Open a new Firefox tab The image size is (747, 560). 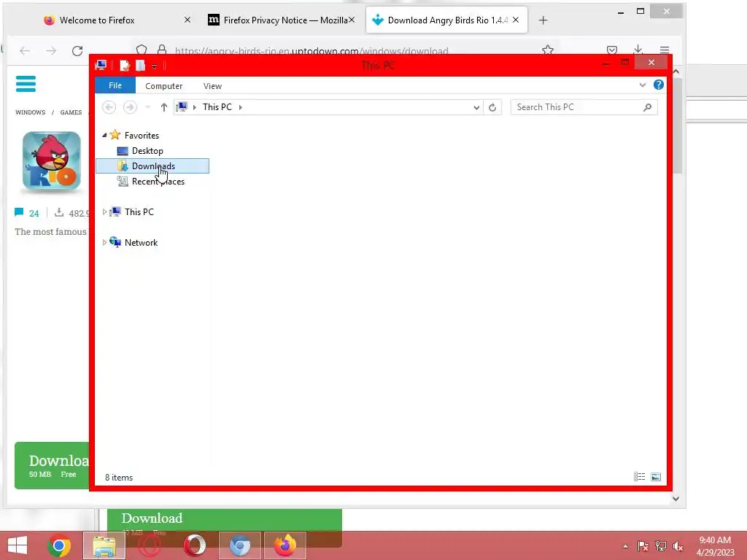[543, 20]
